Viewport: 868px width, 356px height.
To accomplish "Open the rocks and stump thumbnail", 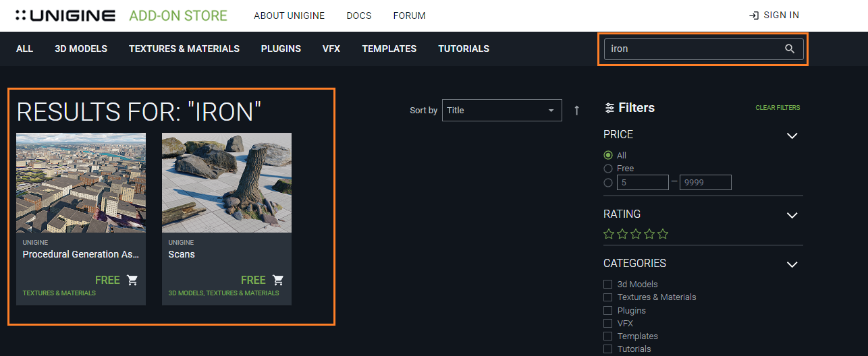I will (x=227, y=183).
